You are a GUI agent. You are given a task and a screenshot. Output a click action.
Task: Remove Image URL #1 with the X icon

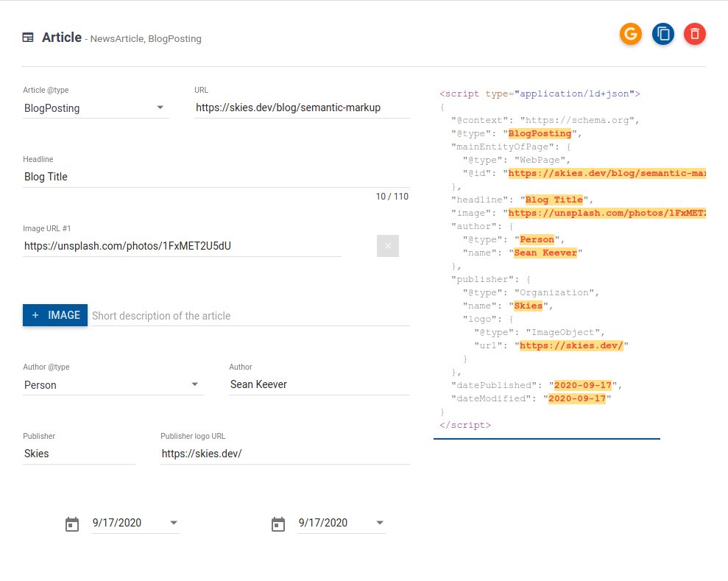click(x=388, y=246)
